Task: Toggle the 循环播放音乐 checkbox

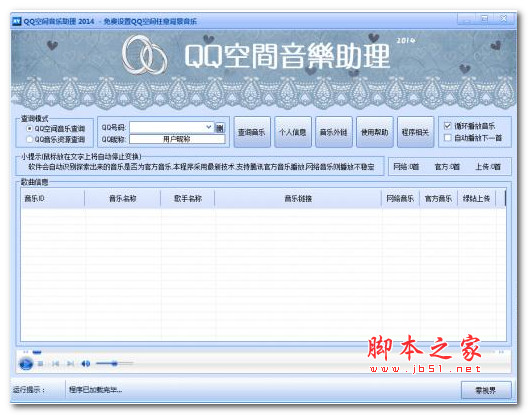Action: tap(469, 126)
